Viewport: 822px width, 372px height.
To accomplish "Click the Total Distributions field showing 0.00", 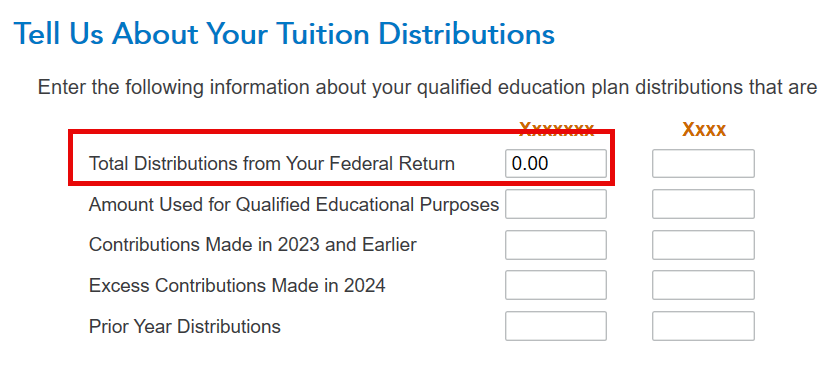I will [556, 163].
